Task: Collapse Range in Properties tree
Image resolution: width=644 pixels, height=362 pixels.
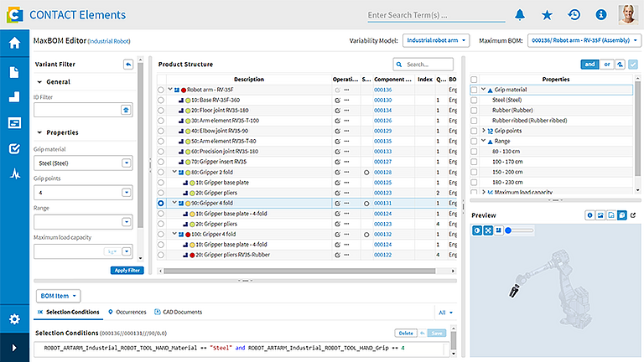Action: click(483, 141)
